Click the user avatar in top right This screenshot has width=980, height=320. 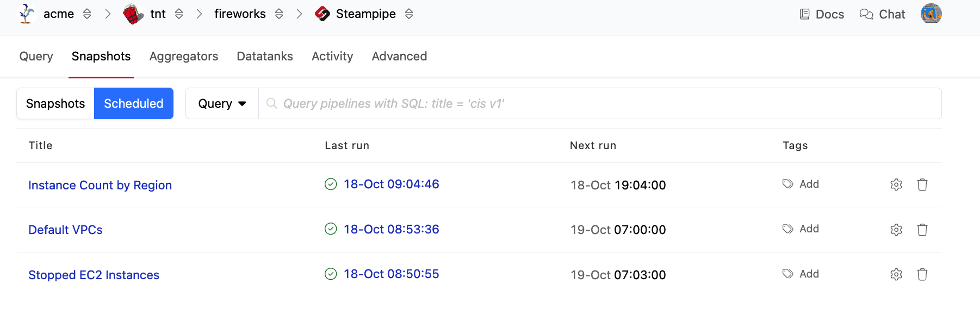click(x=931, y=14)
